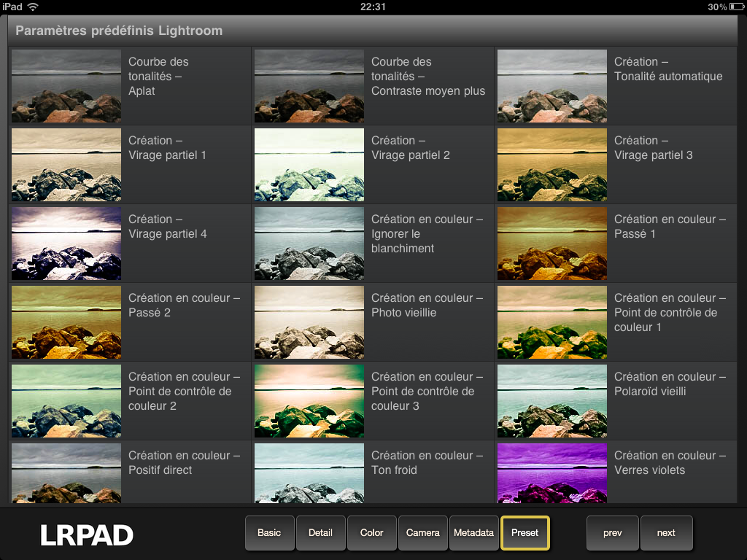This screenshot has height=560, width=747.
Task: Apply the Positif direct thumbnail
Action: coord(66,473)
